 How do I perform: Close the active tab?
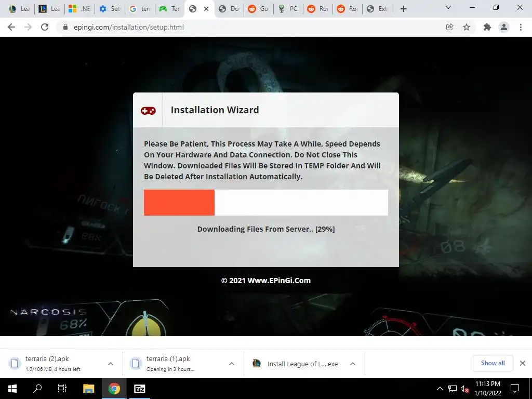(x=206, y=9)
